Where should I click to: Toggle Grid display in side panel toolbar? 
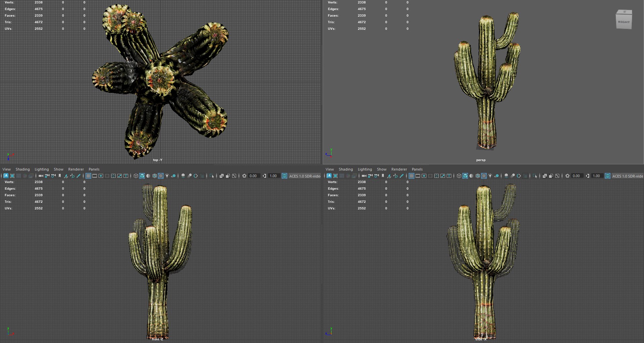click(x=411, y=176)
